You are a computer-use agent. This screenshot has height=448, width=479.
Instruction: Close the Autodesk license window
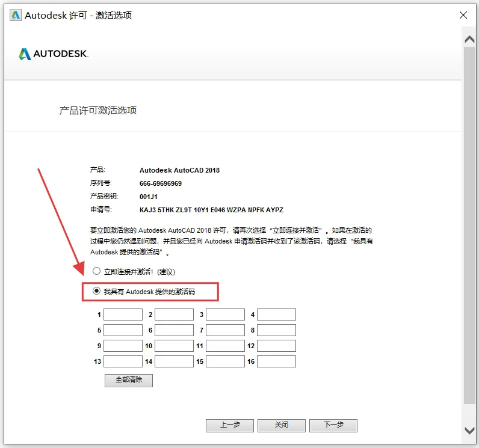[x=463, y=15]
